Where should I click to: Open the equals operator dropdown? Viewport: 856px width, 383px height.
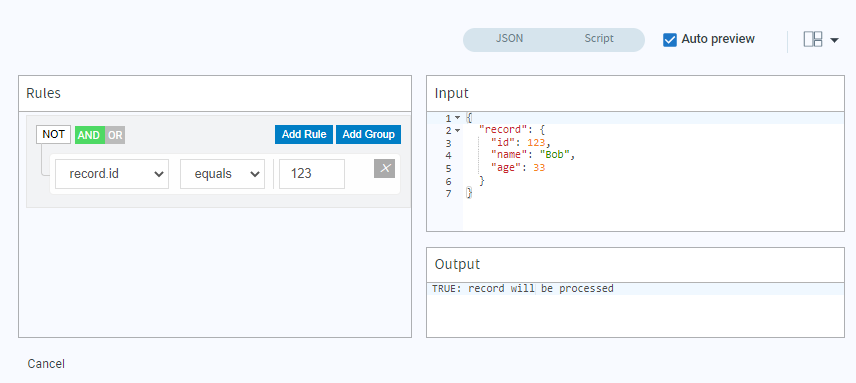coord(222,174)
